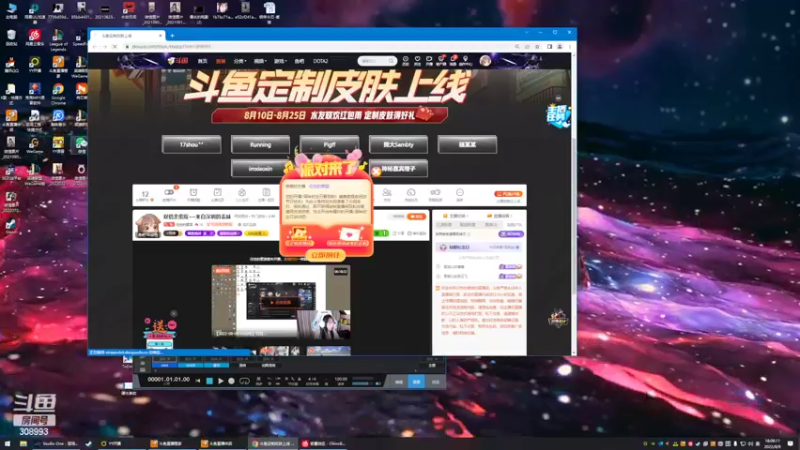Open watch history icon in Douyu navbar
Screen dimensions: 800x450
pos(406,61)
